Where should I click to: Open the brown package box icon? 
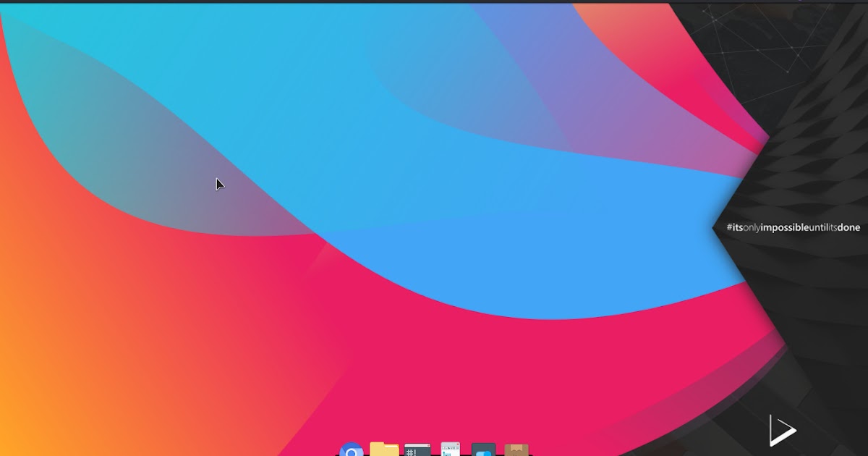click(516, 450)
